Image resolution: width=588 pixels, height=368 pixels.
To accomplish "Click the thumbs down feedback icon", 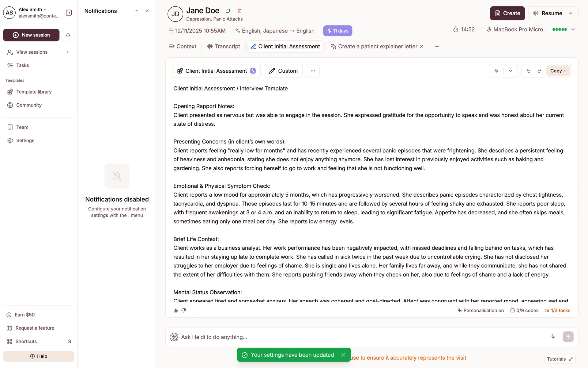I will (x=184, y=310).
